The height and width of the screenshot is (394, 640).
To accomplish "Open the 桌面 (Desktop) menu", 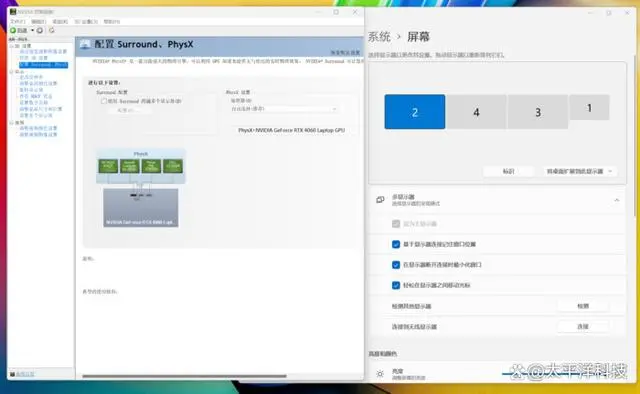I will point(60,21).
